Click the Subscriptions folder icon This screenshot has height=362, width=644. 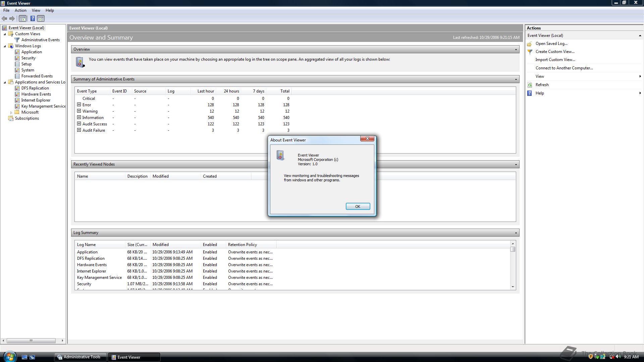(x=11, y=118)
